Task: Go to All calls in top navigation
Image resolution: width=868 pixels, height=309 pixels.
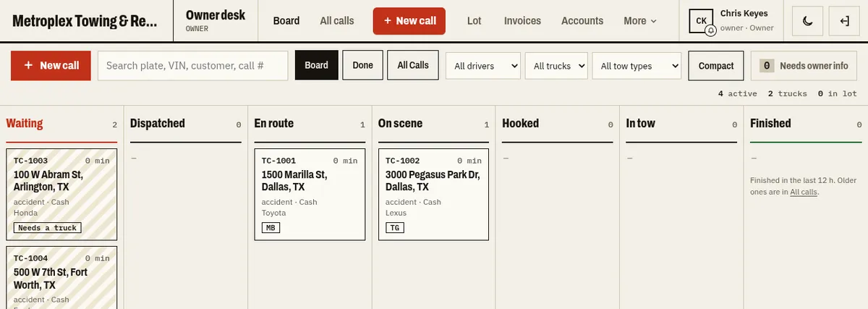Action: (x=337, y=21)
